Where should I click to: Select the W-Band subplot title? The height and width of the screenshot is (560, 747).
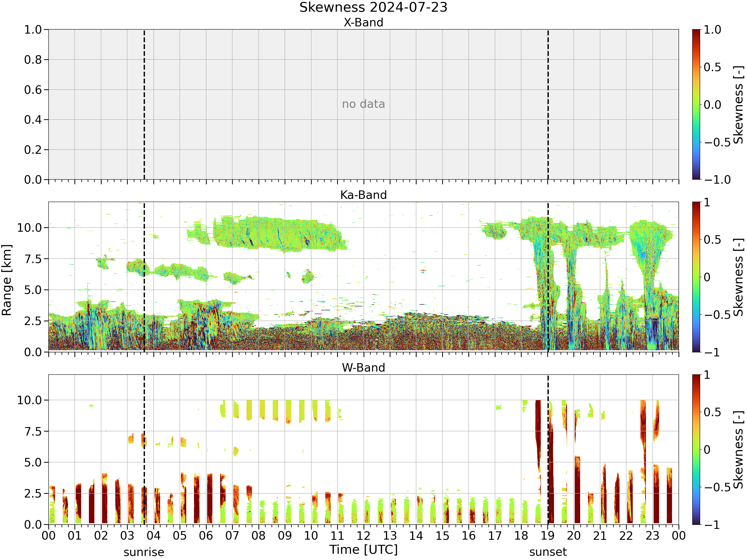[363, 368]
